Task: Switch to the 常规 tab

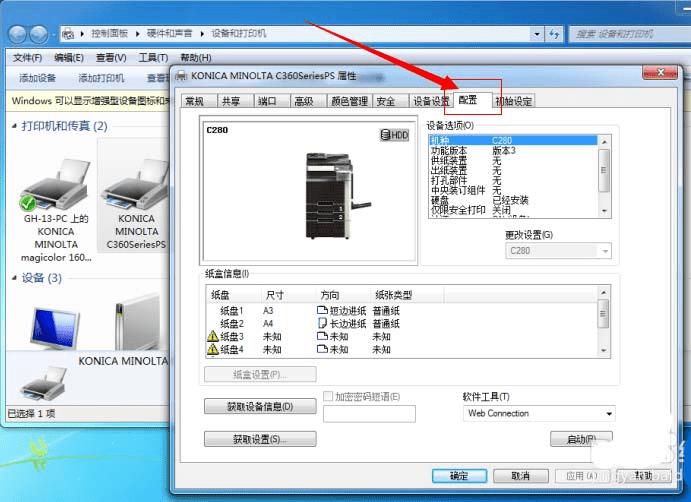Action: pos(200,101)
